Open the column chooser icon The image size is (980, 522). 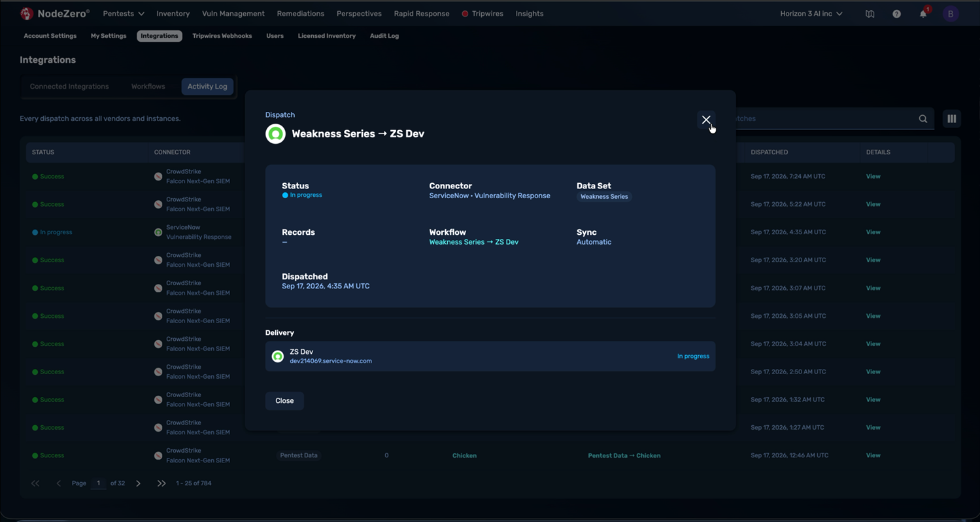[x=952, y=118]
